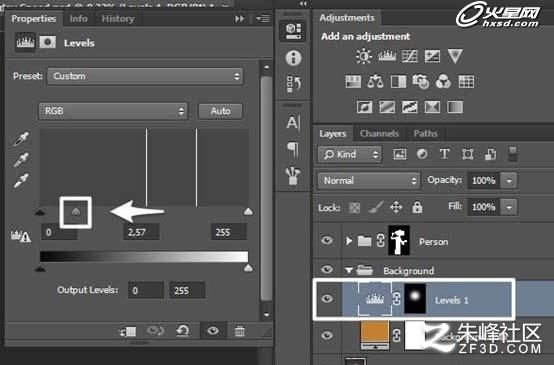Viewport: 554px width, 365px height.
Task: Delete this adjustment layer trash icon
Action: 240,331
